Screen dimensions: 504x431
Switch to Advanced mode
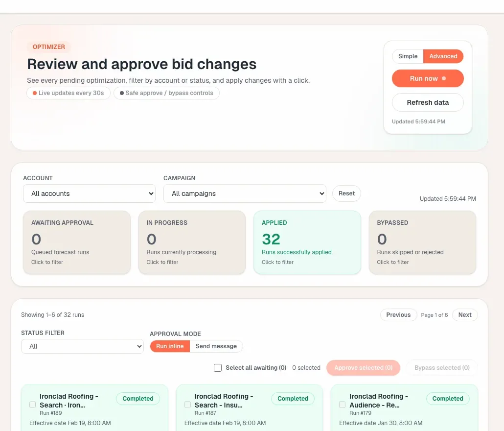(x=443, y=56)
